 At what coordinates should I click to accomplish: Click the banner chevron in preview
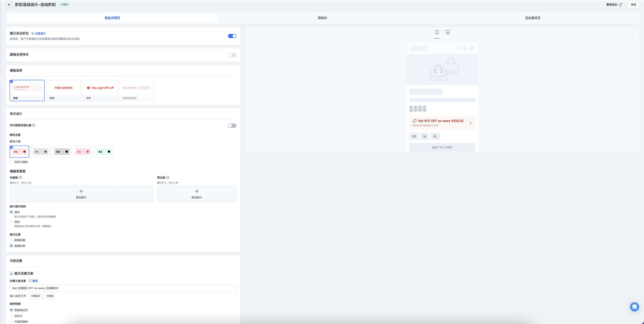tap(470, 123)
